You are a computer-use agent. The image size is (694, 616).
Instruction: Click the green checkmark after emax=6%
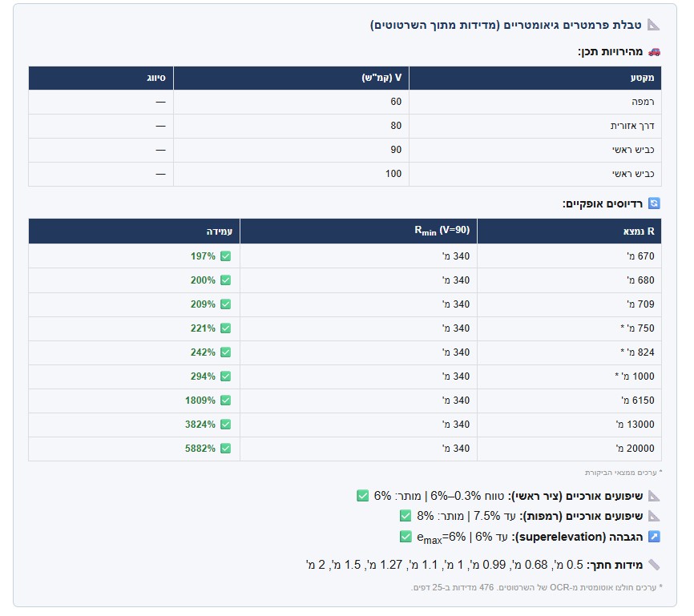coord(406,536)
